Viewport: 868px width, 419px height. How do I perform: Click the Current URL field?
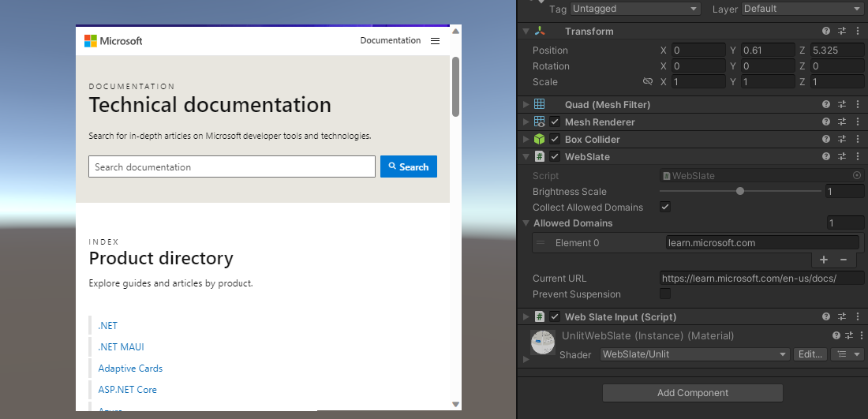[761, 279]
